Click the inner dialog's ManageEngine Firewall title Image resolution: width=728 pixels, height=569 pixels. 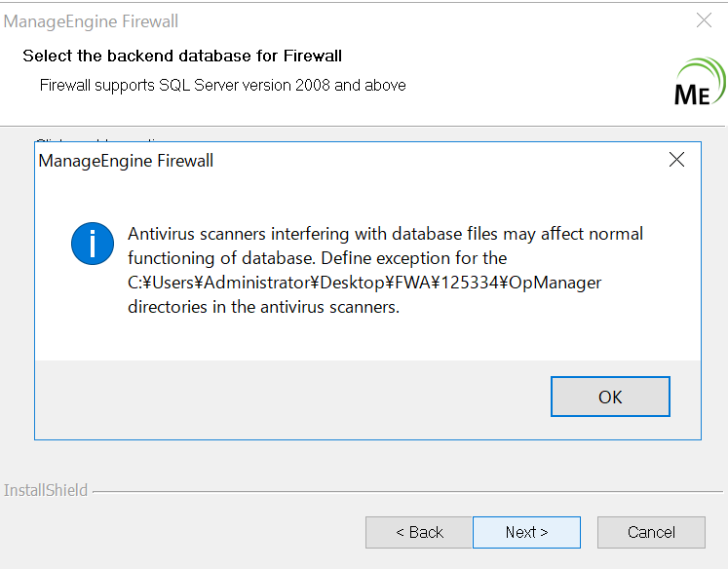pyautogui.click(x=126, y=161)
